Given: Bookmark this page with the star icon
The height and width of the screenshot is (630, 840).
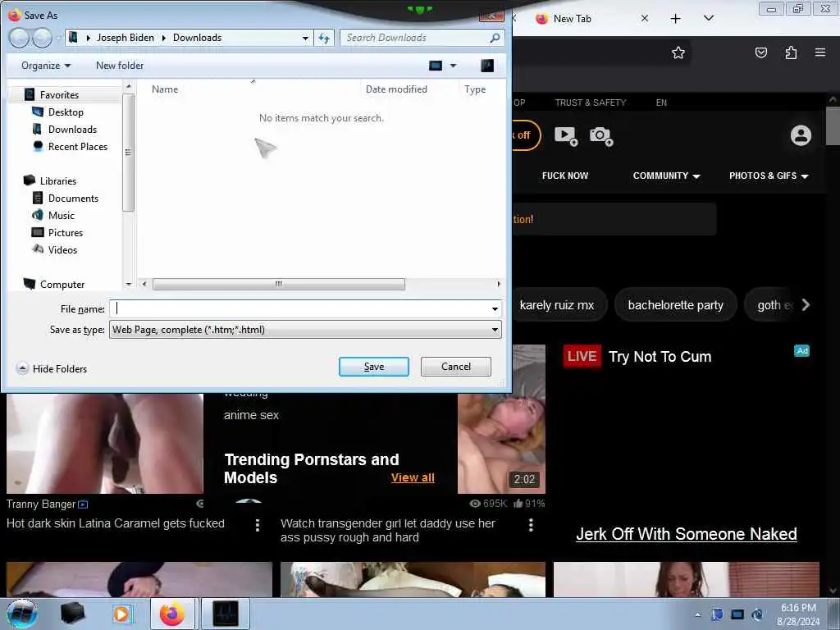Looking at the screenshot, I should click(678, 52).
